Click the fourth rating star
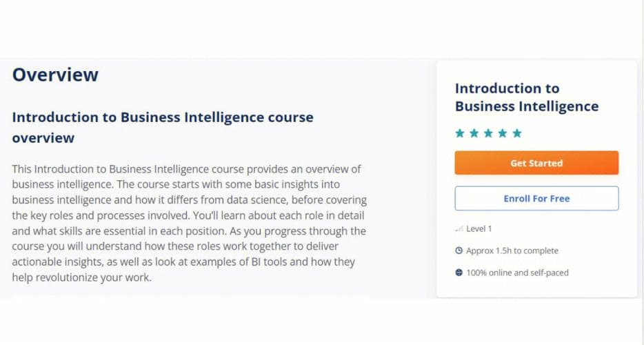This screenshot has height=345, width=644. click(x=503, y=133)
